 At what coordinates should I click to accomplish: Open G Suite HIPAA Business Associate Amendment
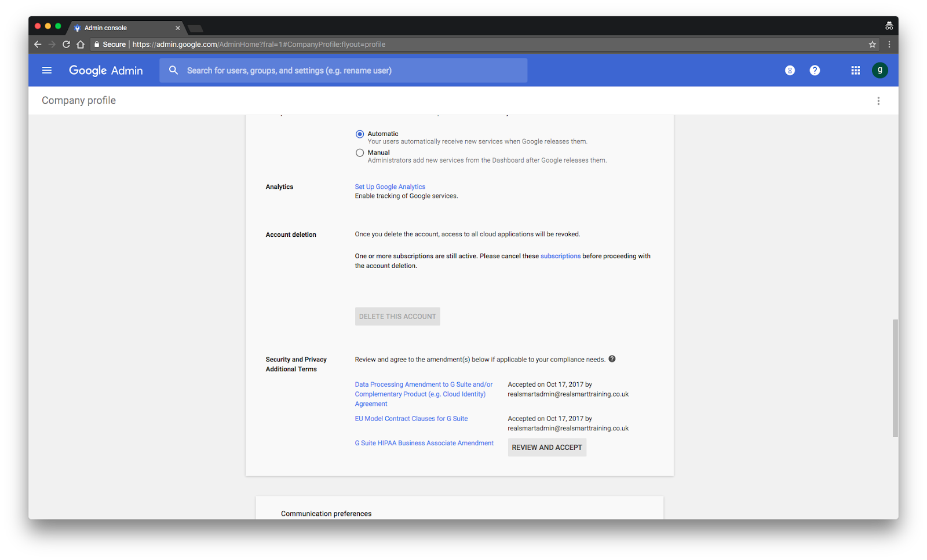(x=424, y=443)
